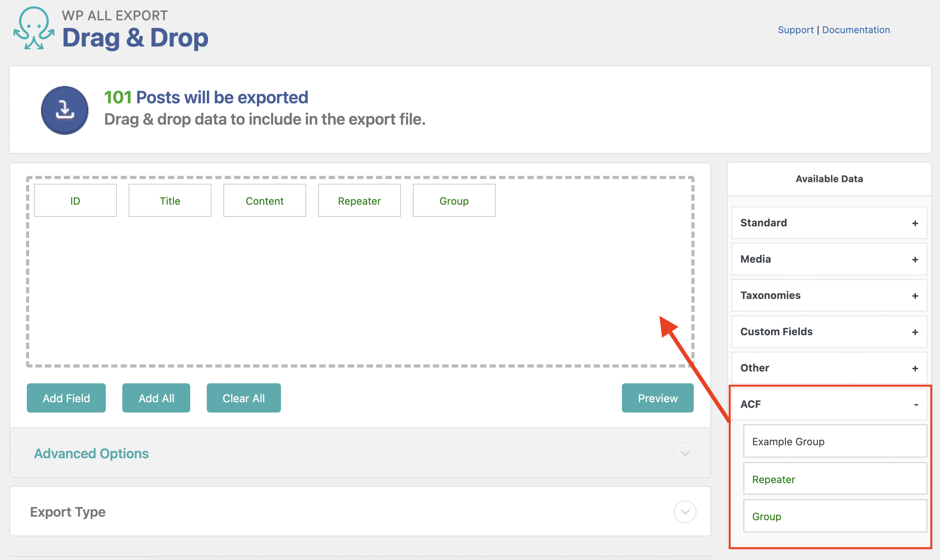
Task: Click the Add Field button
Action: click(x=66, y=398)
